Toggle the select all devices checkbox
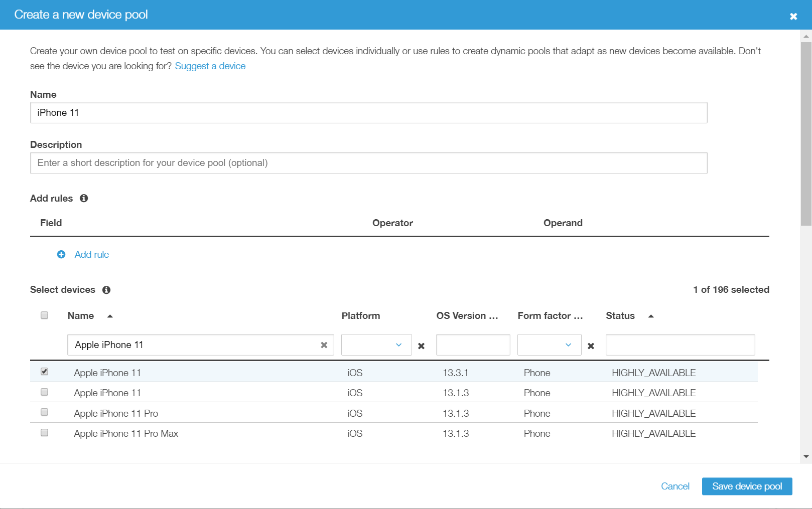 pyautogui.click(x=45, y=315)
